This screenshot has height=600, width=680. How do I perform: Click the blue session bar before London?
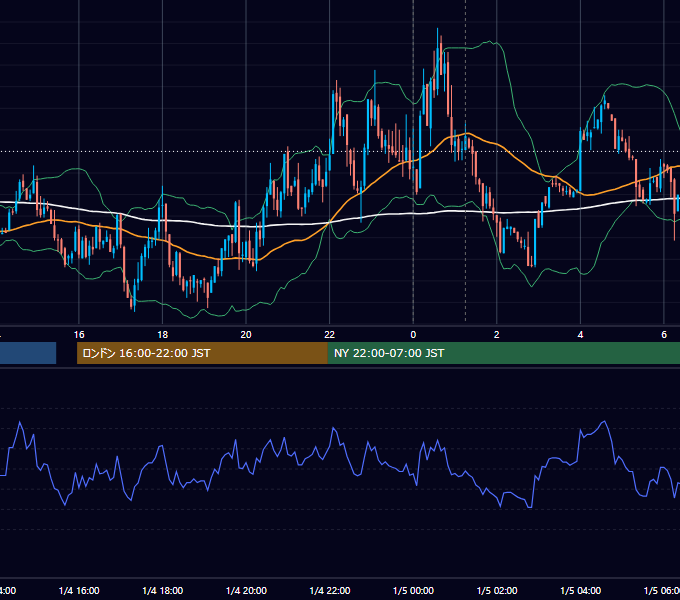click(28, 353)
